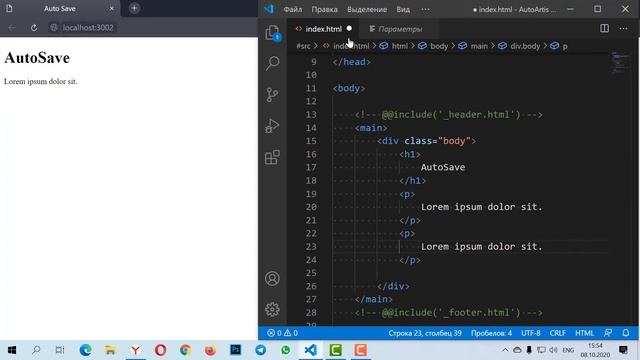This screenshot has height=360, width=640.
Task: Switch to VS Code on taskbar
Action: (x=311, y=350)
